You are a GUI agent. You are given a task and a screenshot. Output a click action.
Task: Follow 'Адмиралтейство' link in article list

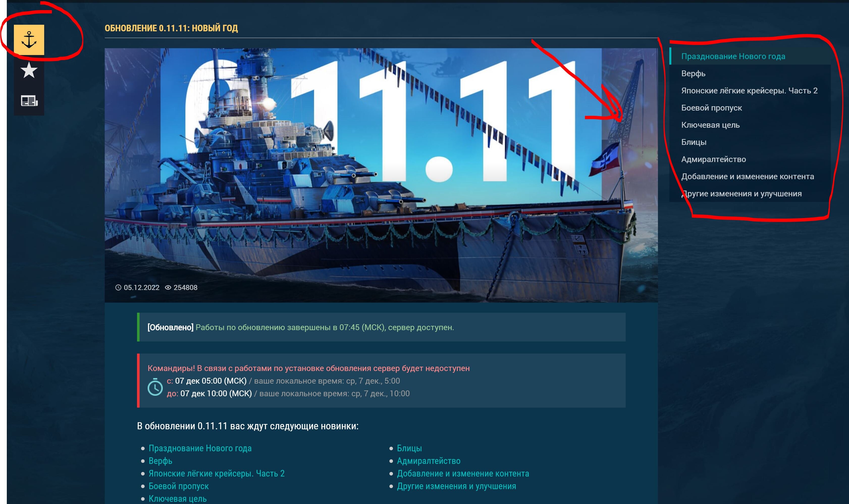coord(429,461)
